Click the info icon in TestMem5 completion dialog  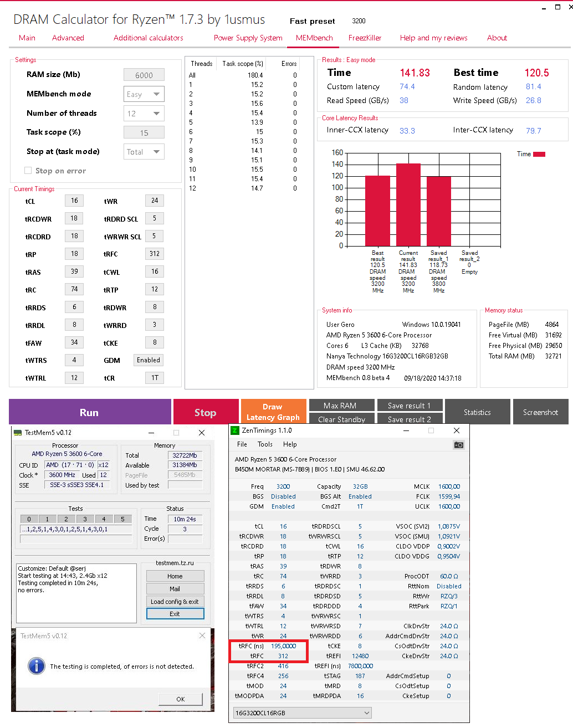[36, 667]
